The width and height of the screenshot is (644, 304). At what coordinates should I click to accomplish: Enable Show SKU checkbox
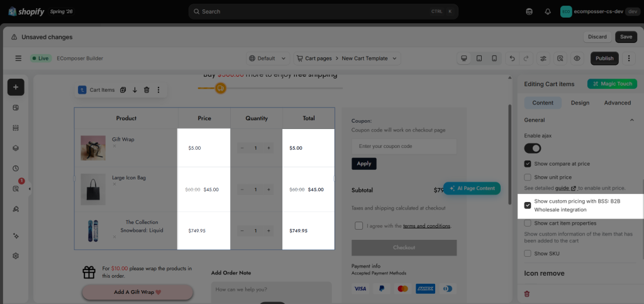tap(528, 254)
